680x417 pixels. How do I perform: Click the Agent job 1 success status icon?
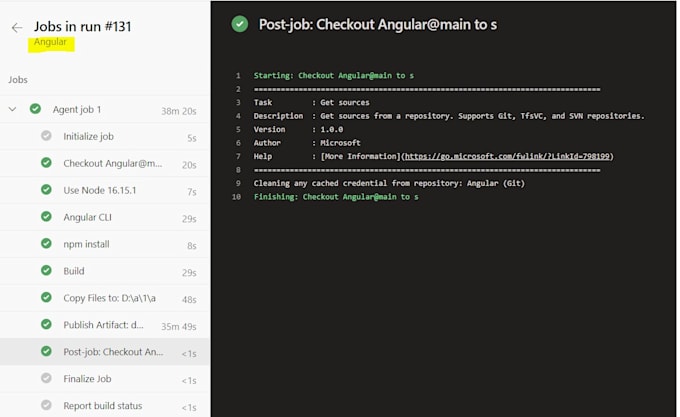click(x=36, y=109)
